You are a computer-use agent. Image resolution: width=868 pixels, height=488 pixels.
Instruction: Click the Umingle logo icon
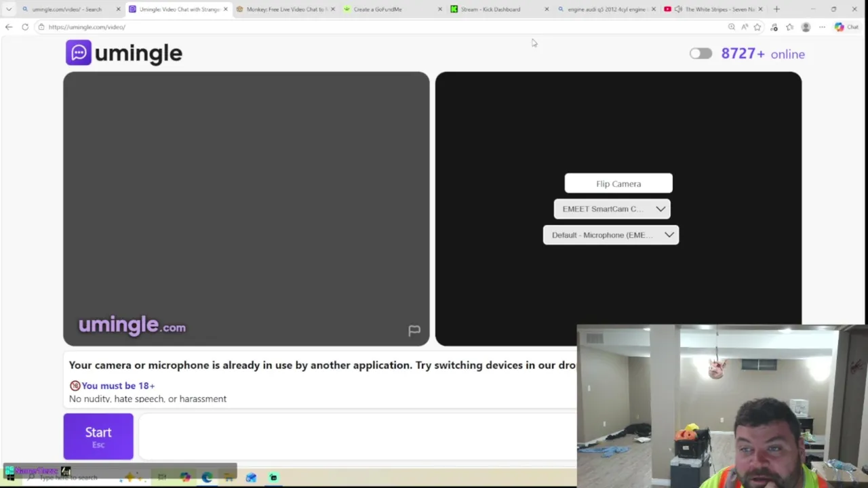point(79,53)
